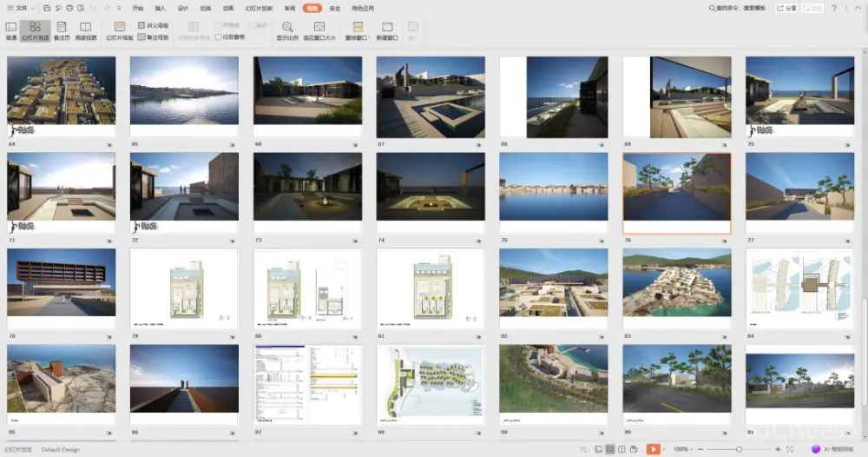The height and width of the screenshot is (457, 868).
Task: Click the Share (分享) button
Action: coord(786,8)
